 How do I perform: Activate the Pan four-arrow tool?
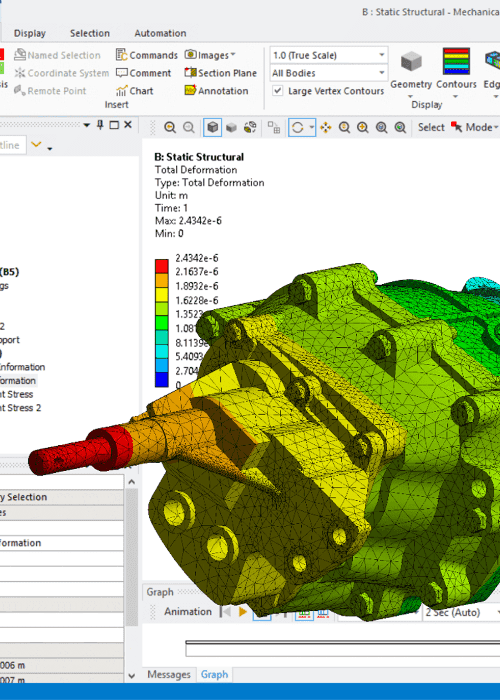click(x=325, y=128)
